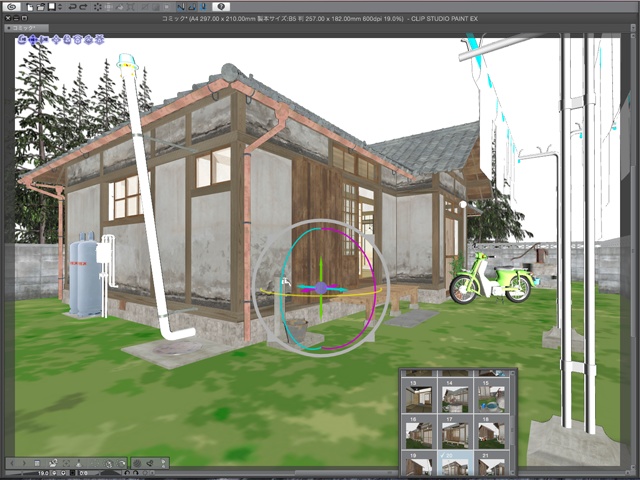Click the Fill bucket icon in command bar
640x480 pixels.
pyautogui.click(x=120, y=7)
